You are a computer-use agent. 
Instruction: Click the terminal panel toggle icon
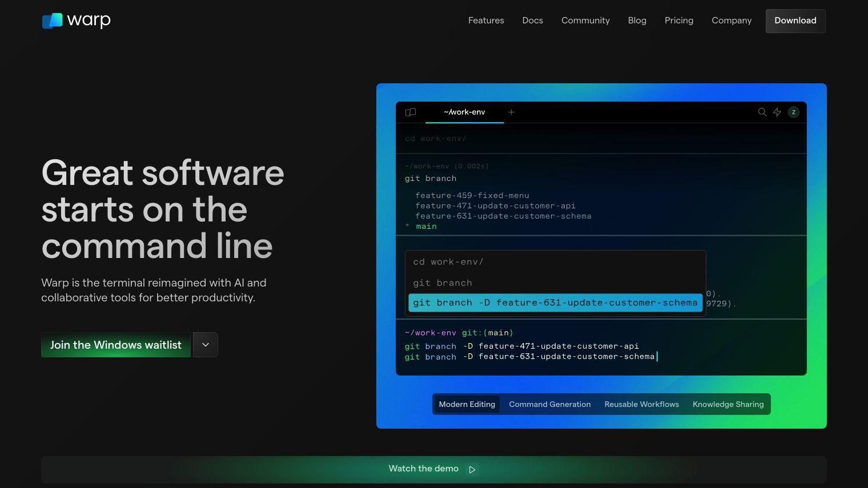pyautogui.click(x=410, y=112)
